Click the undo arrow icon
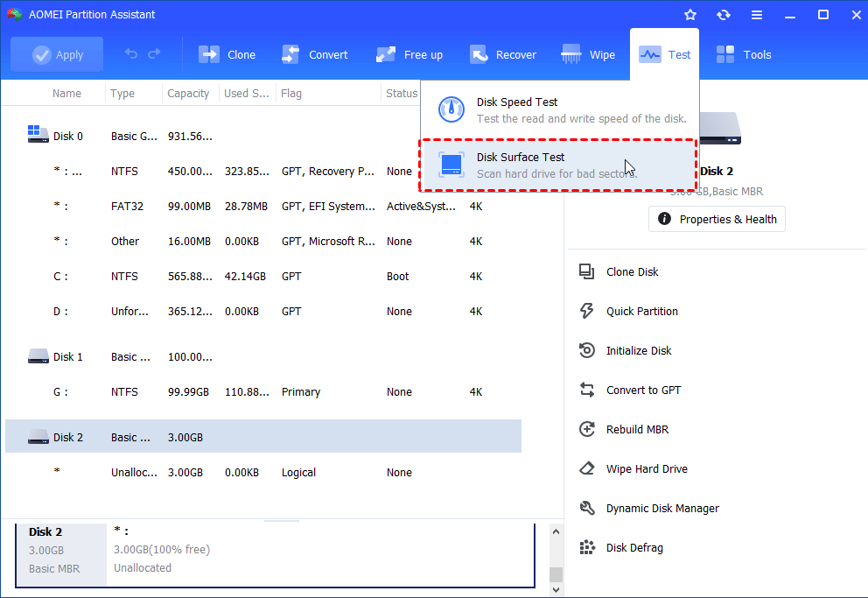The image size is (868, 598). (131, 53)
